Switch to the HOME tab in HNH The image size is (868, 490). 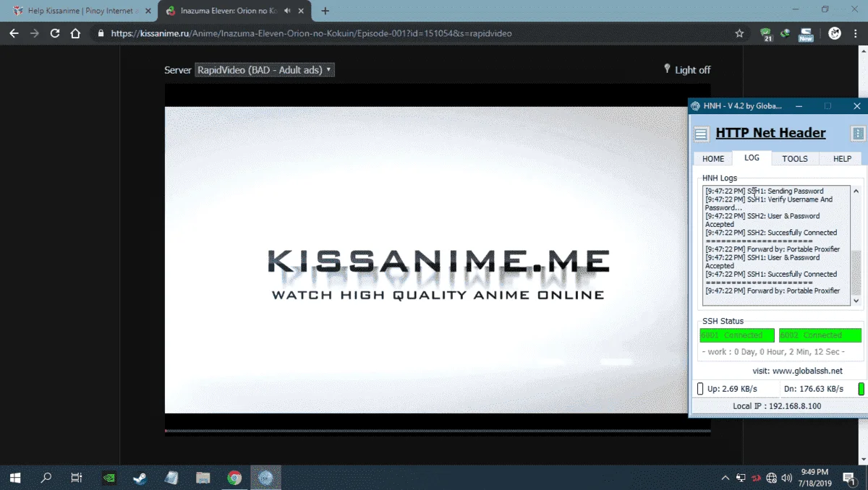point(713,158)
